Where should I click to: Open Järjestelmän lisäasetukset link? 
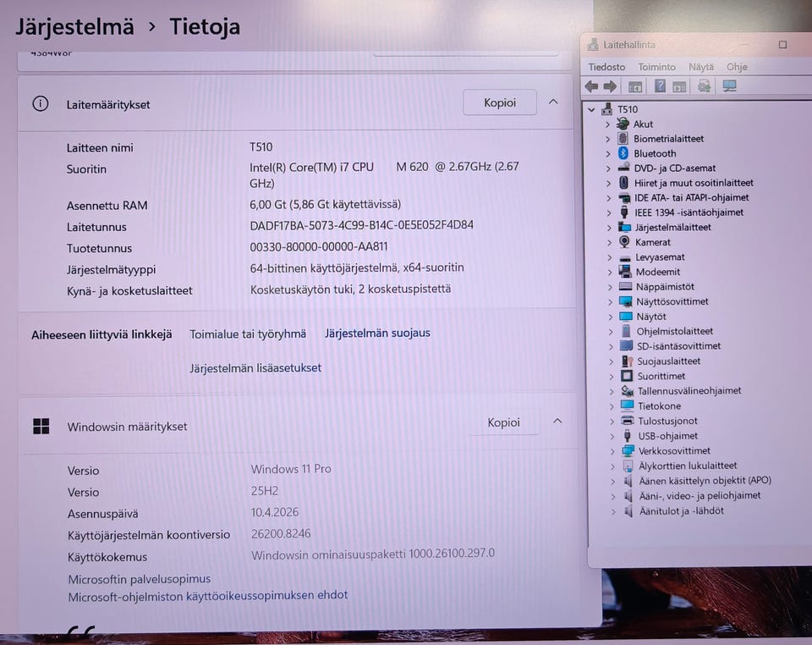pos(255,368)
